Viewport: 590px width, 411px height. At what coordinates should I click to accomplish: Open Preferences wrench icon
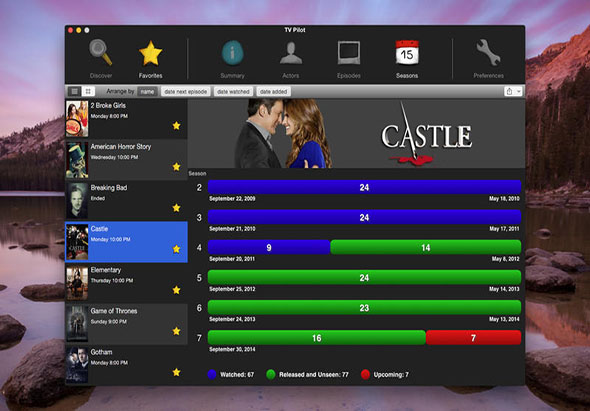pos(488,53)
